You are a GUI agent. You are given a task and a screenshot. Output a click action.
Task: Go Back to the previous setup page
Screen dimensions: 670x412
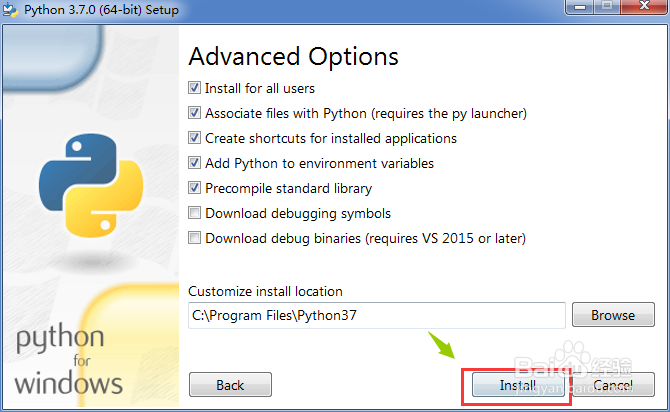[230, 385]
